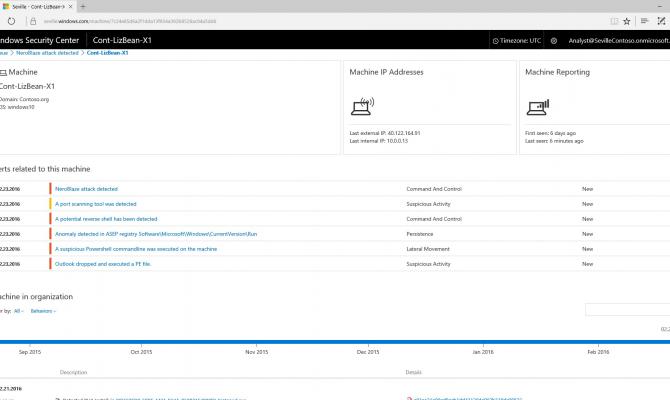Click Domain Contoso.org text
The width and height of the screenshot is (670, 400).
pos(24,99)
